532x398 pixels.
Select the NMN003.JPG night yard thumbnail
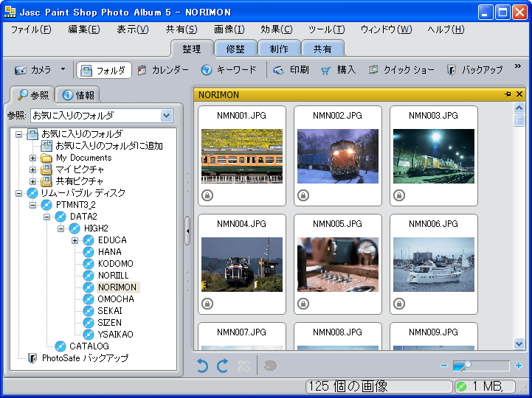434,156
